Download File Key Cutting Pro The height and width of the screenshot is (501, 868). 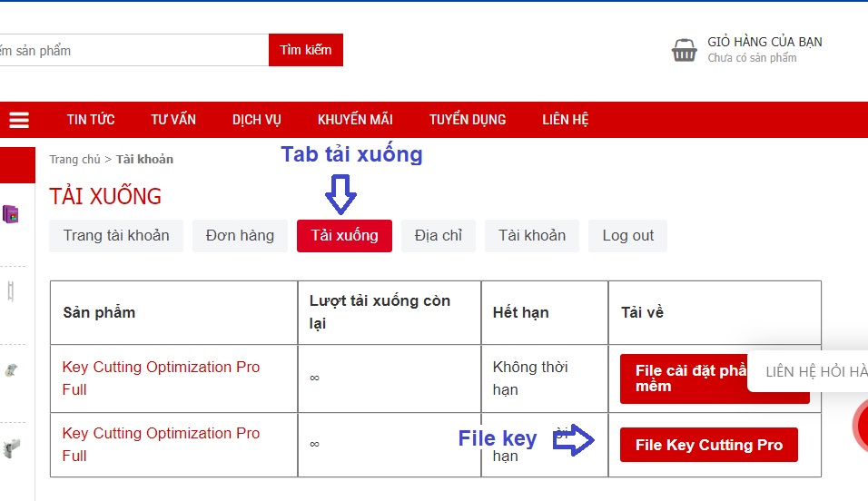(x=708, y=445)
